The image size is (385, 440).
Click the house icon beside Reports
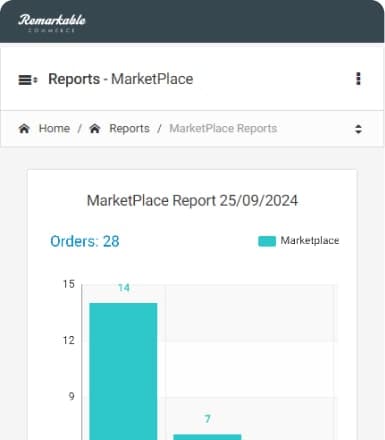coord(95,128)
